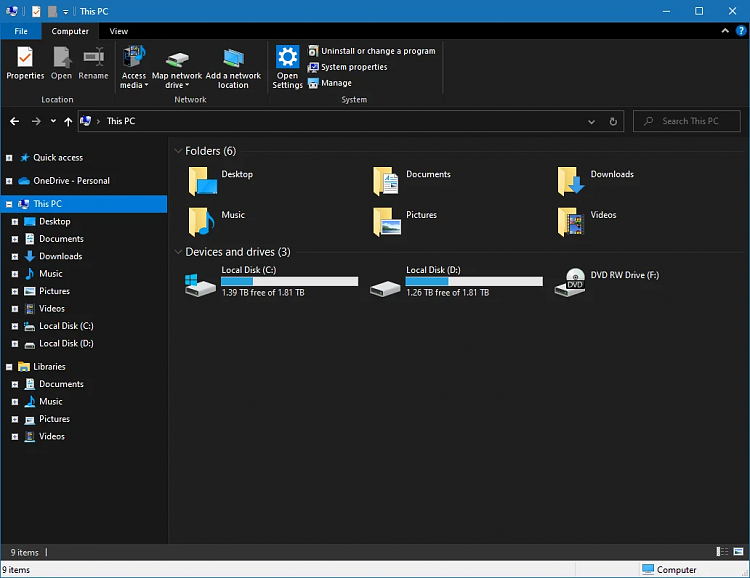The width and height of the screenshot is (750, 578).
Task: Expand Pictures under This PC in sidebar
Action: coord(15,291)
